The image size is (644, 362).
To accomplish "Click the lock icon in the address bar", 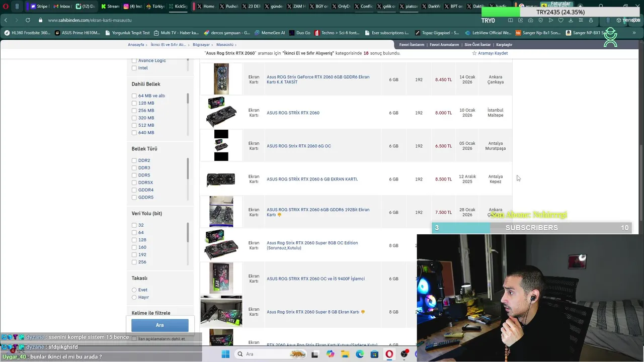I will [x=41, y=20].
